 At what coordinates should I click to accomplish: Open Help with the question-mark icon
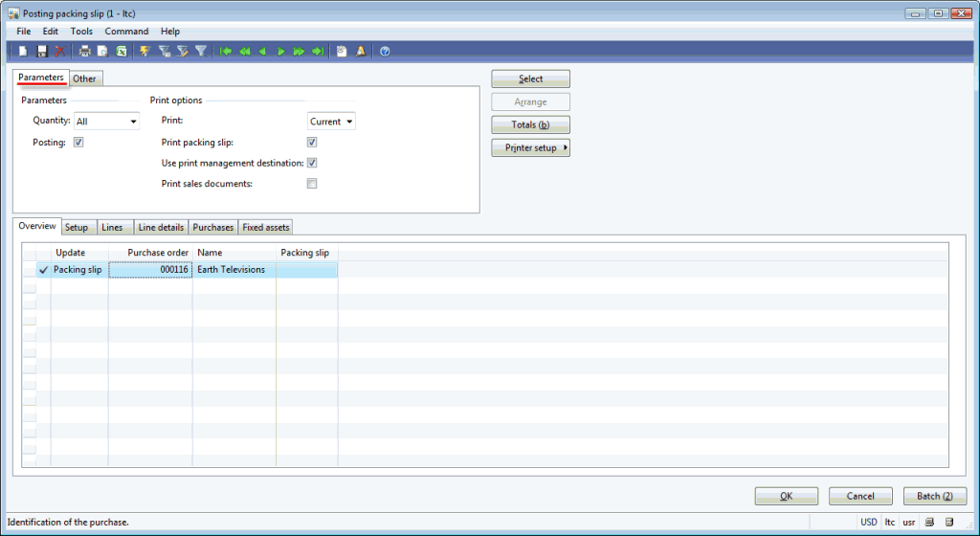pos(385,52)
